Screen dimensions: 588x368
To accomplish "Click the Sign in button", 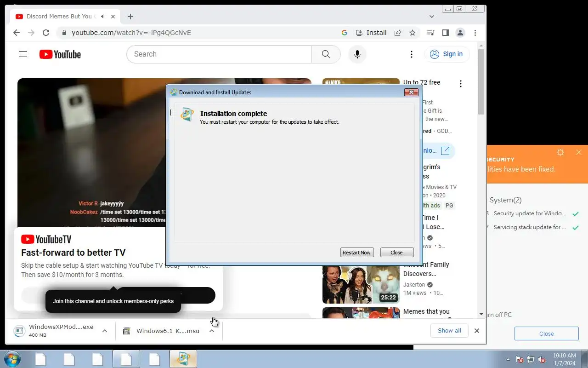I will coord(447,54).
